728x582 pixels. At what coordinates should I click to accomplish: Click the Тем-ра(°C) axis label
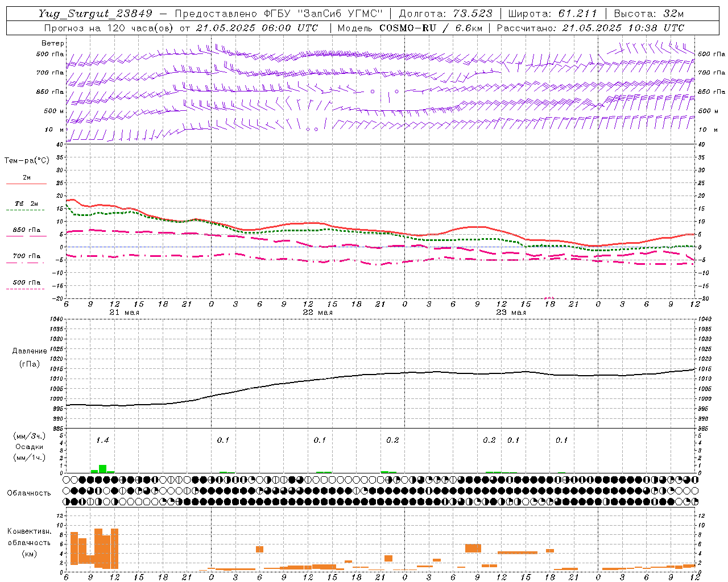(27, 161)
